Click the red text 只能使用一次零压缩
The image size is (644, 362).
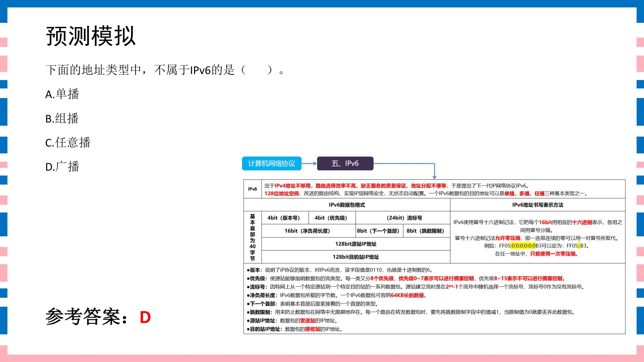point(553,254)
